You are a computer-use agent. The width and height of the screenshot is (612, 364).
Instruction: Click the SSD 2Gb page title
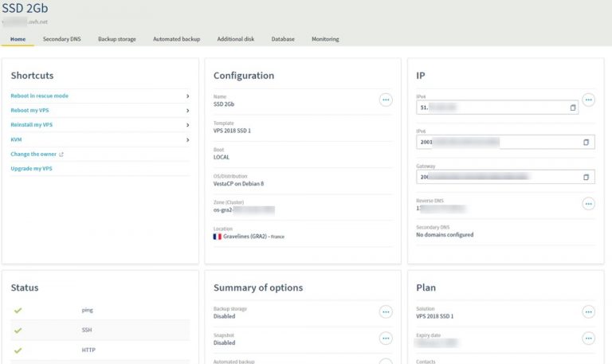[25, 8]
